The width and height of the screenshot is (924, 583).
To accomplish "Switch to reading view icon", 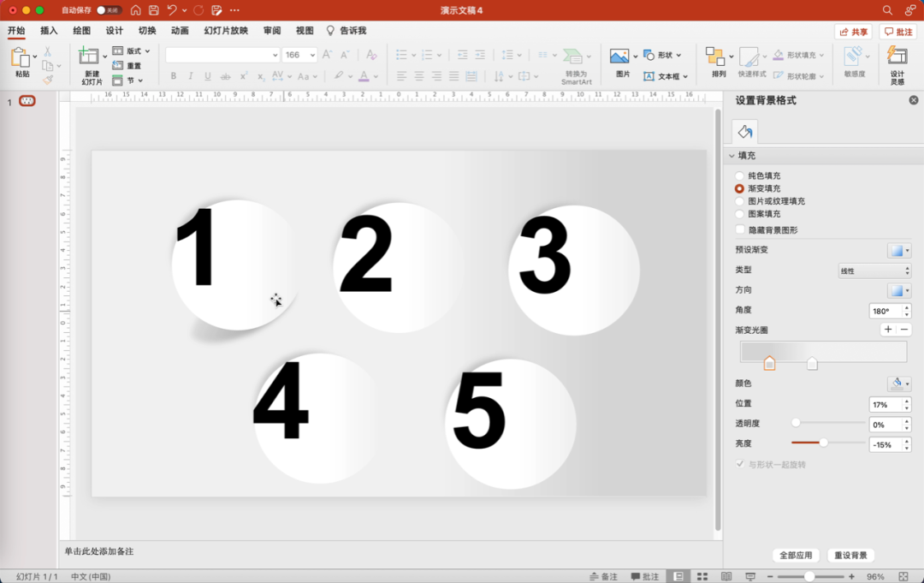I will click(726, 576).
